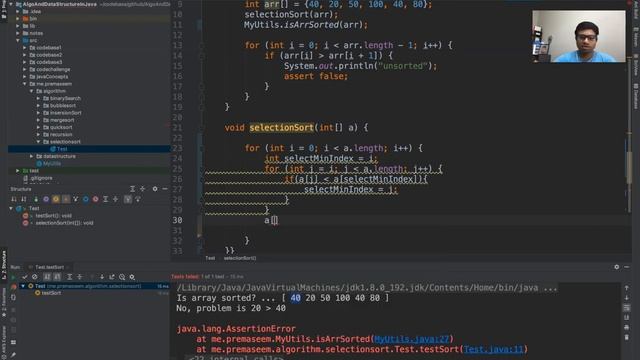The width and height of the screenshot is (640, 360).
Task: Open Run panel settings gear
Action: [616, 267]
